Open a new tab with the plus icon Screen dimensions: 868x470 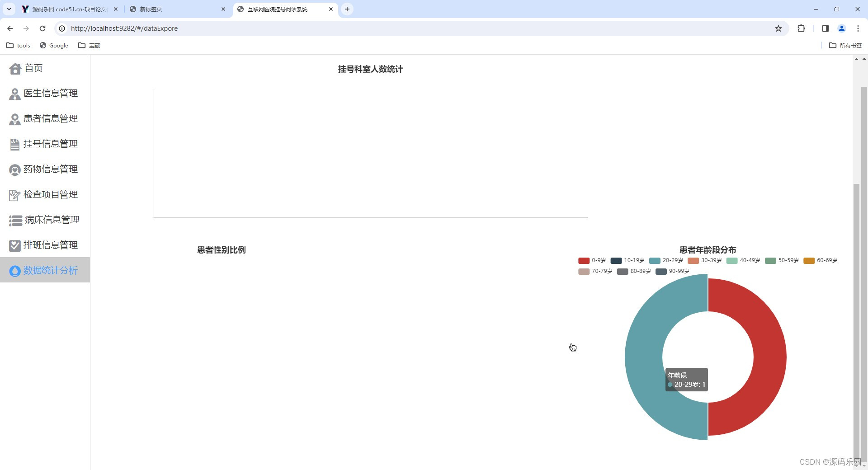pos(347,9)
